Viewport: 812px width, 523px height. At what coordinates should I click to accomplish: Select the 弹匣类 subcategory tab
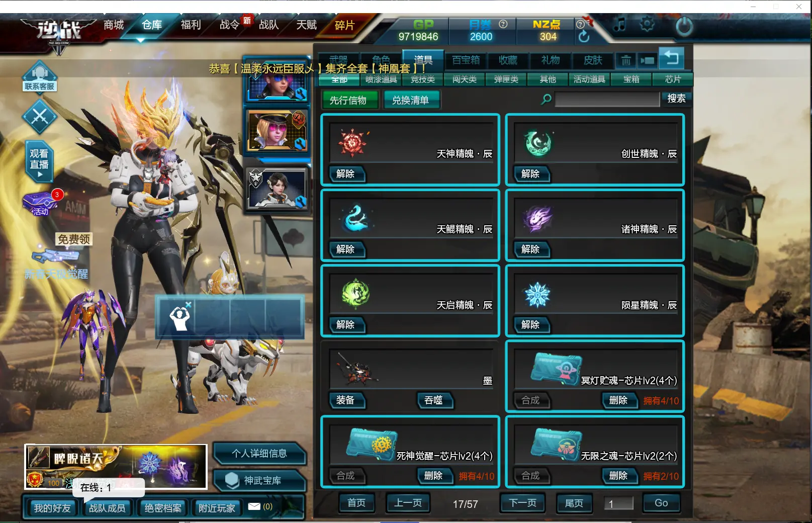pyautogui.click(x=506, y=79)
